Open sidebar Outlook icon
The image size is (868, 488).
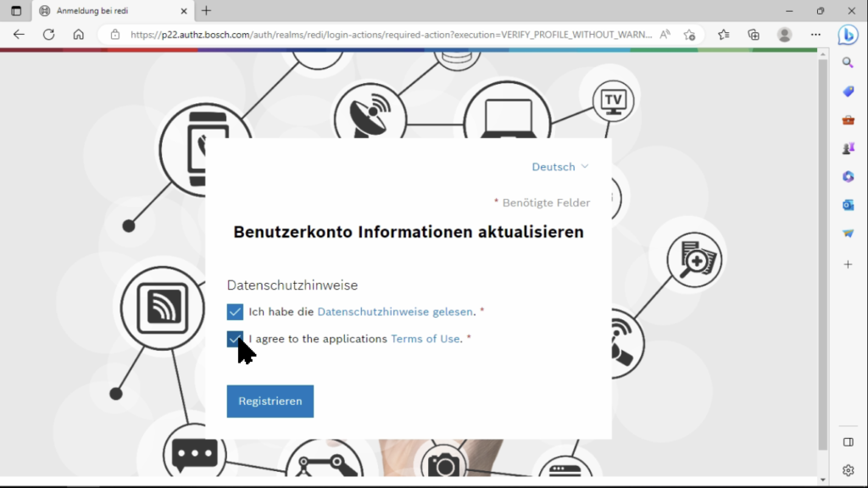coord(848,205)
